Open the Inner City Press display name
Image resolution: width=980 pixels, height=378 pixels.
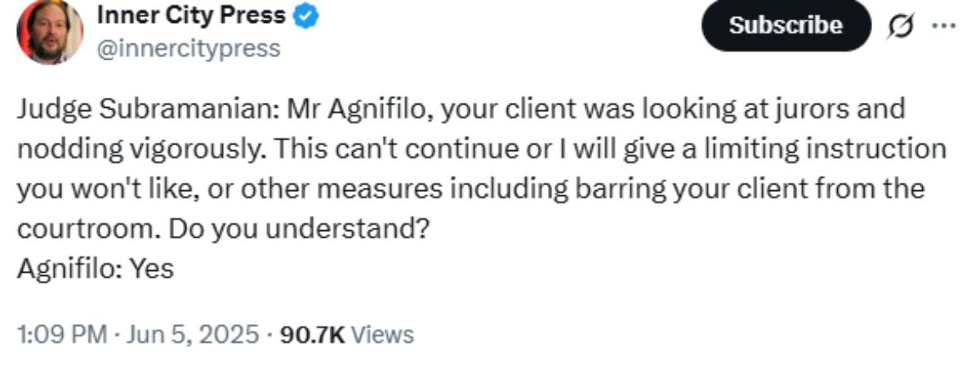pos(192,16)
